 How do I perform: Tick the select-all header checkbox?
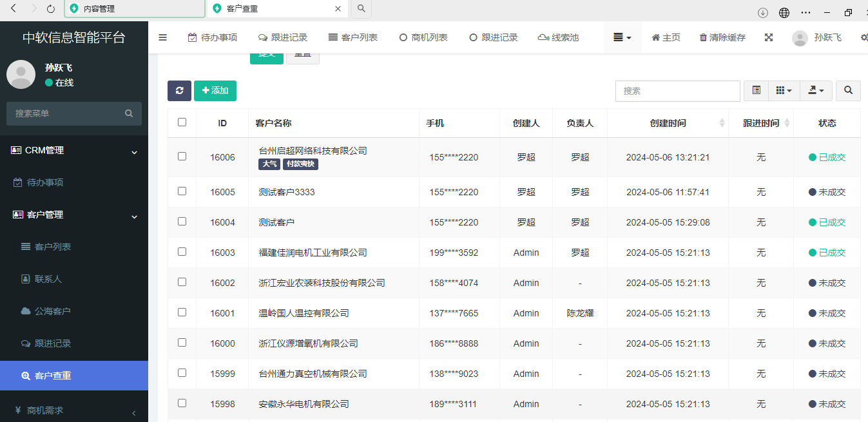pyautogui.click(x=182, y=122)
